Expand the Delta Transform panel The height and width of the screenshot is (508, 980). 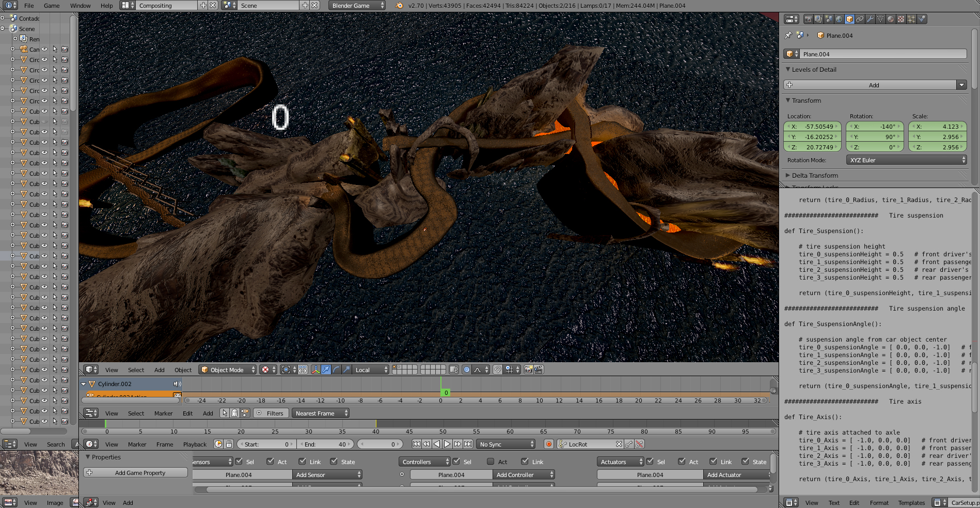(815, 176)
